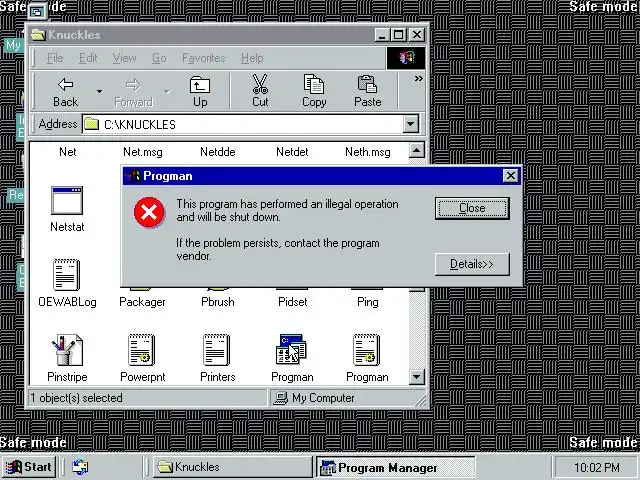Expand the Address bar dropdown

[x=411, y=124]
